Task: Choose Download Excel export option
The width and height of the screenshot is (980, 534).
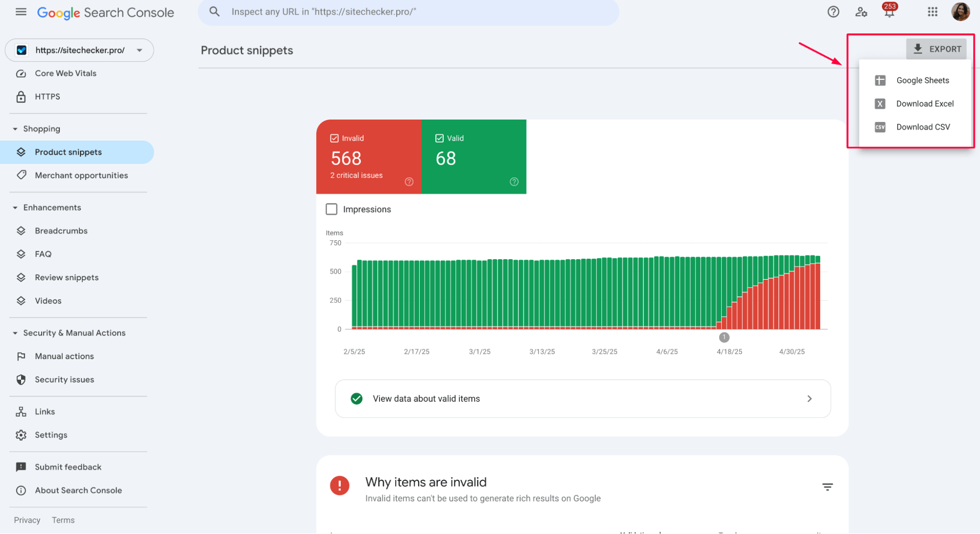Action: click(916, 104)
